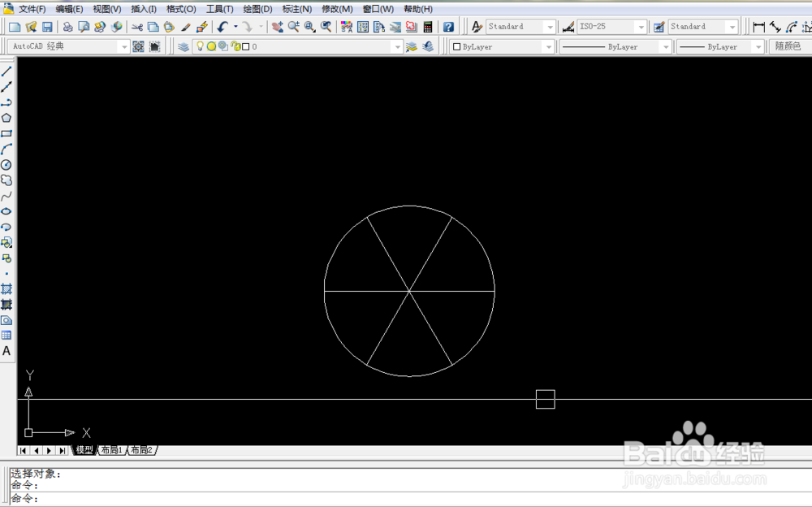
Task: Open the text style Standard dropdown
Action: [x=550, y=27]
